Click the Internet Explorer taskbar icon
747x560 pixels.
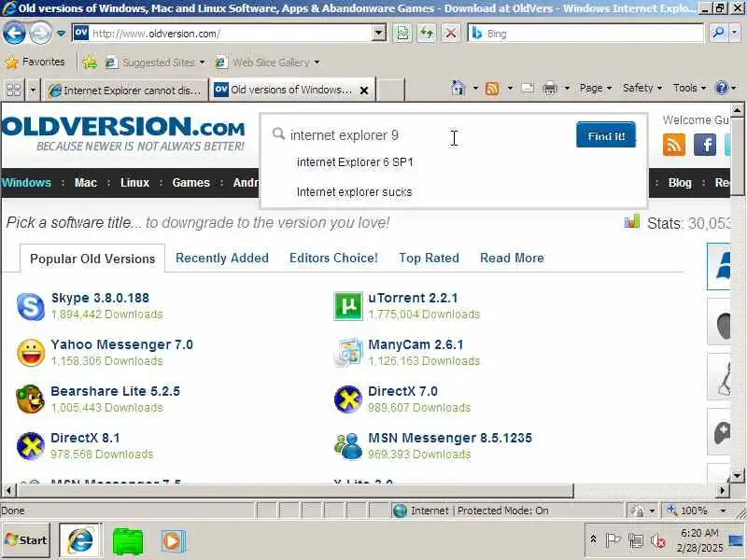pos(80,541)
